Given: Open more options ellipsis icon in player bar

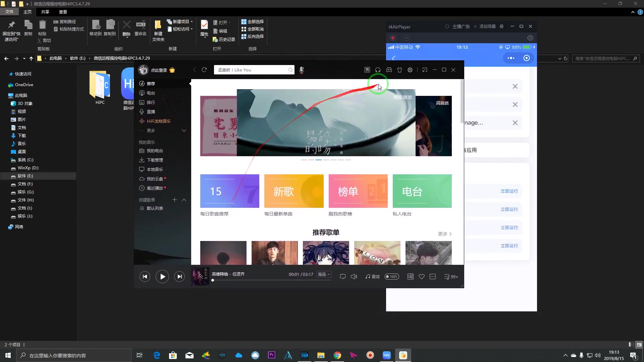Looking at the screenshot, I should (x=433, y=277).
